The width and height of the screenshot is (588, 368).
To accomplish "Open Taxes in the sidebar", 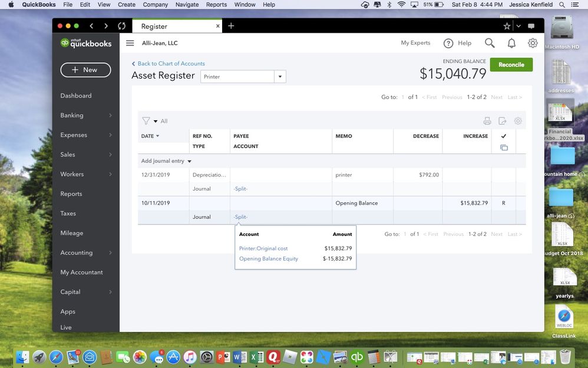I will tap(68, 213).
